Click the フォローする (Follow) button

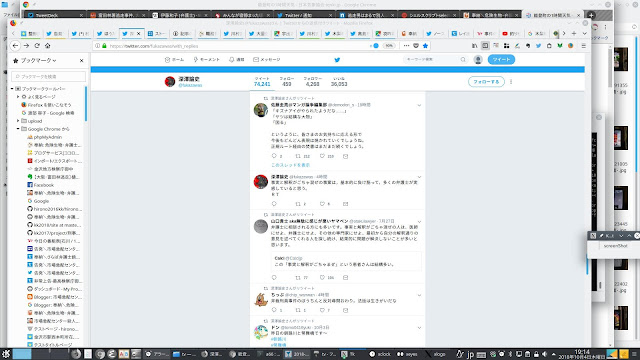click(486, 82)
